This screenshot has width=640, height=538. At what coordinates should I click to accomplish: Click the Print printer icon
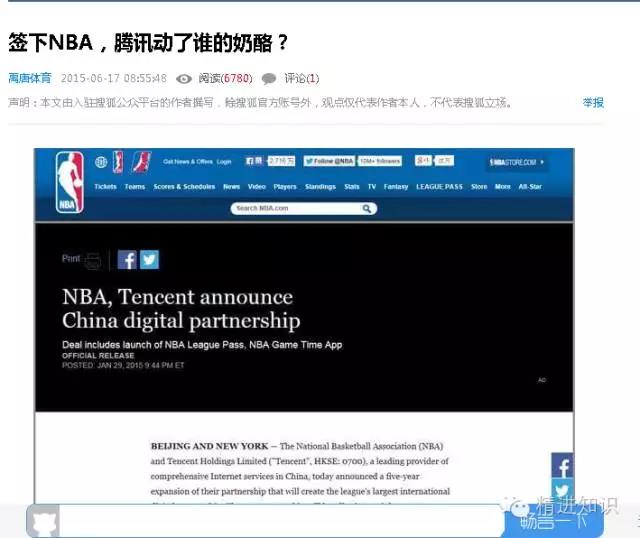click(x=93, y=261)
